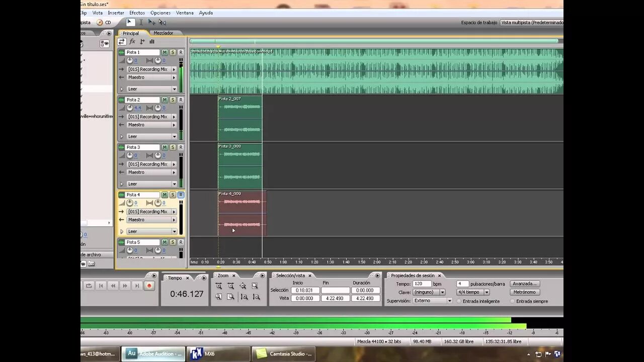Screen dimensions: 644x362
Task: Click the Metrónomo button
Action: (x=525, y=292)
